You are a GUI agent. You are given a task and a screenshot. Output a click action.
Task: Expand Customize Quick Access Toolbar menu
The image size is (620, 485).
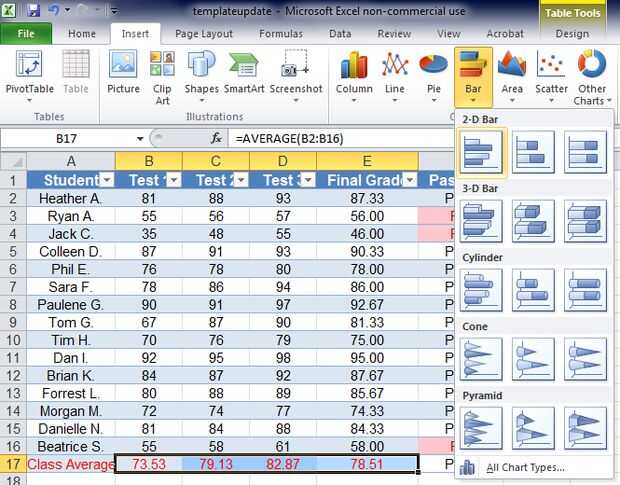pyautogui.click(x=114, y=11)
